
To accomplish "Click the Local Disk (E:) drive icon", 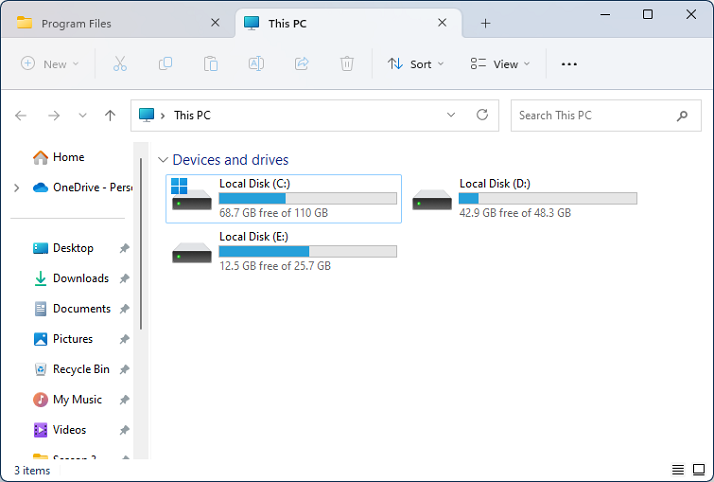I will (191, 253).
